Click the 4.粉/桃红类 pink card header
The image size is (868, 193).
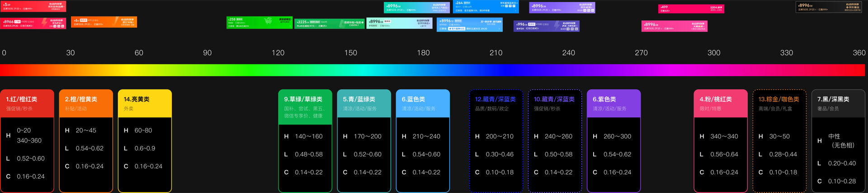(x=721, y=103)
